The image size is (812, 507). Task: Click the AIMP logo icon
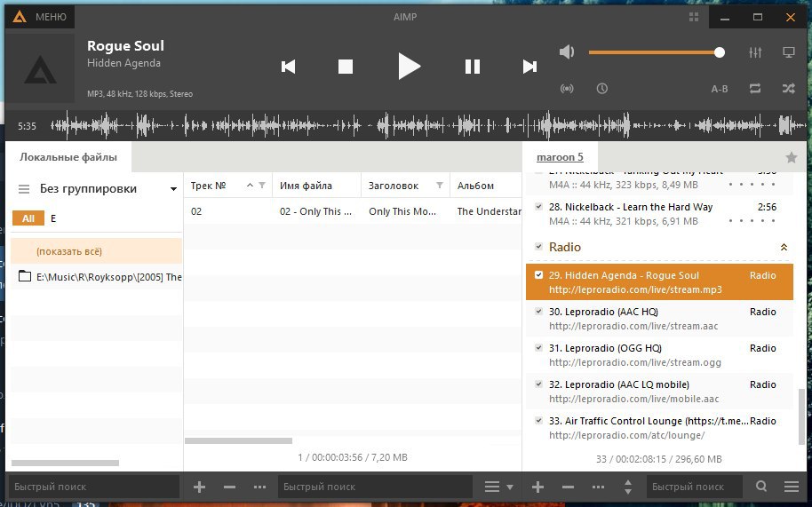[20, 17]
